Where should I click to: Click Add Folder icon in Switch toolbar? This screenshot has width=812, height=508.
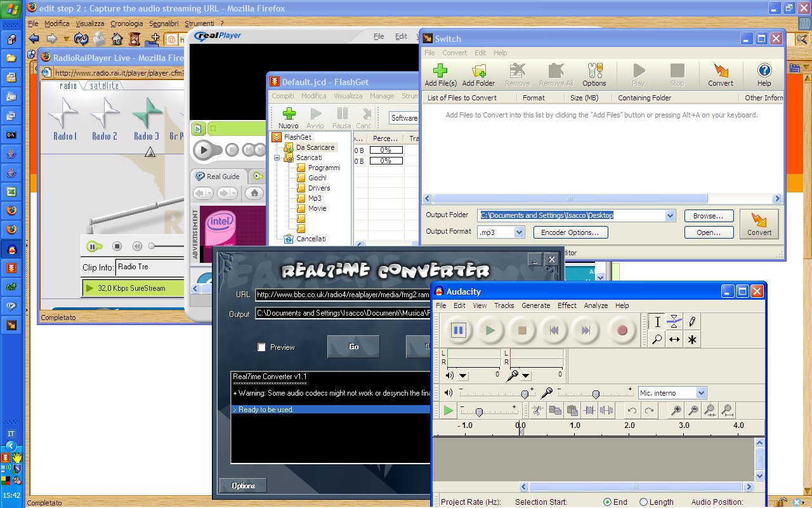point(478,75)
